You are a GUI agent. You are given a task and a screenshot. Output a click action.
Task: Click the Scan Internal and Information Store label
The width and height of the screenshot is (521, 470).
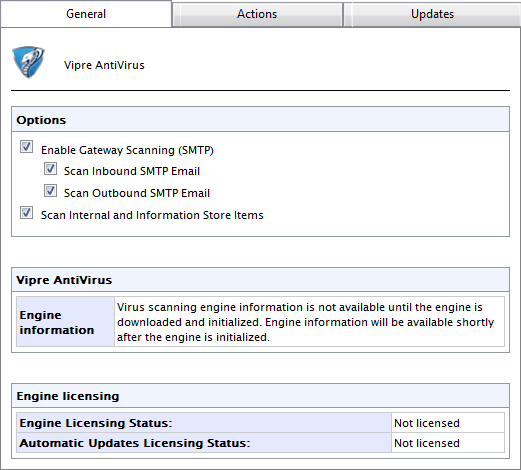(152, 215)
